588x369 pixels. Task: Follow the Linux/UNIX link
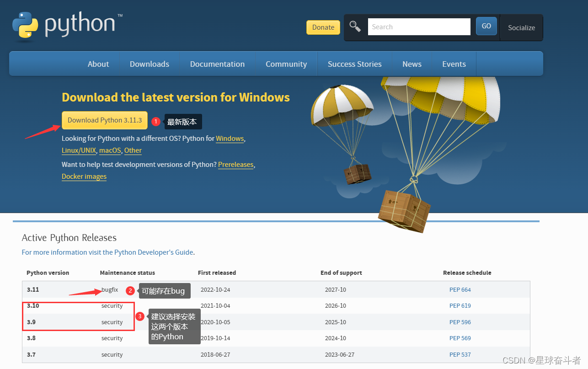pyautogui.click(x=79, y=150)
